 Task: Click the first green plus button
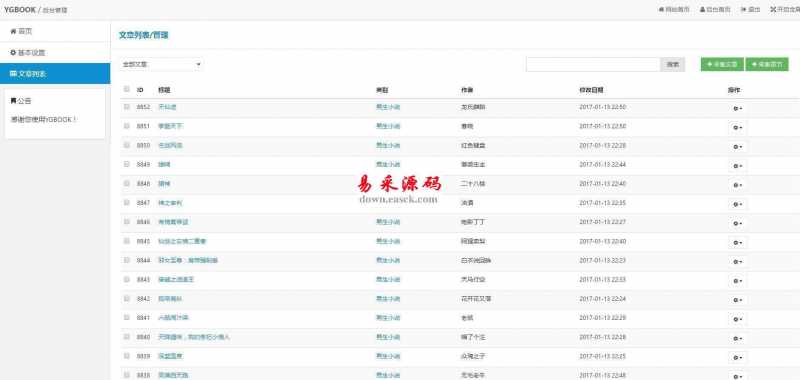(722, 64)
